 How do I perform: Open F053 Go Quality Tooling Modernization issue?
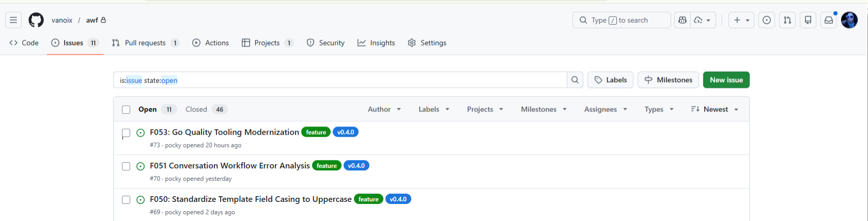pos(224,132)
